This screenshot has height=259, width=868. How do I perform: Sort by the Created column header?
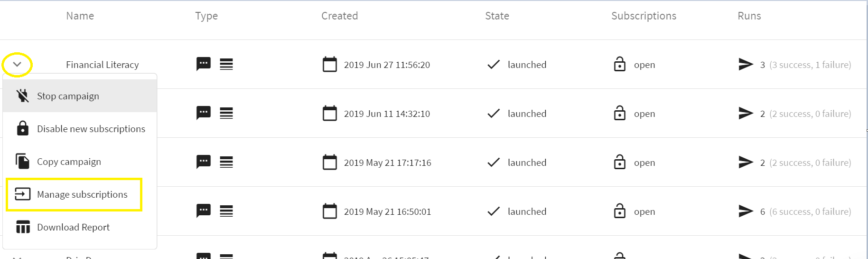click(339, 16)
